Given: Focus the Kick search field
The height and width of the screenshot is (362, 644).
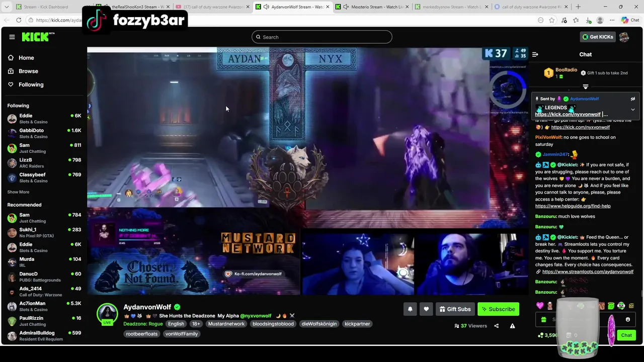Looking at the screenshot, I should [x=322, y=37].
